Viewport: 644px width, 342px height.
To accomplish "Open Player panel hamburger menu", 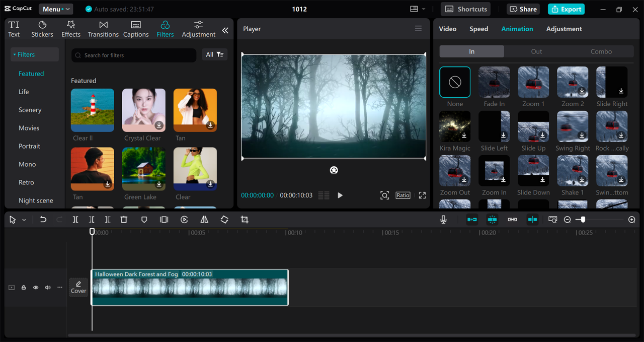I will (x=418, y=29).
